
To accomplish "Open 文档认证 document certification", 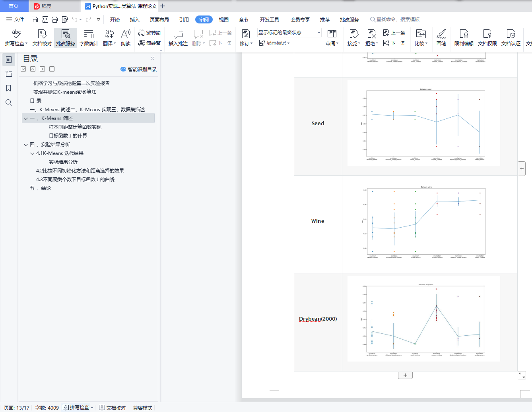I will (x=511, y=38).
